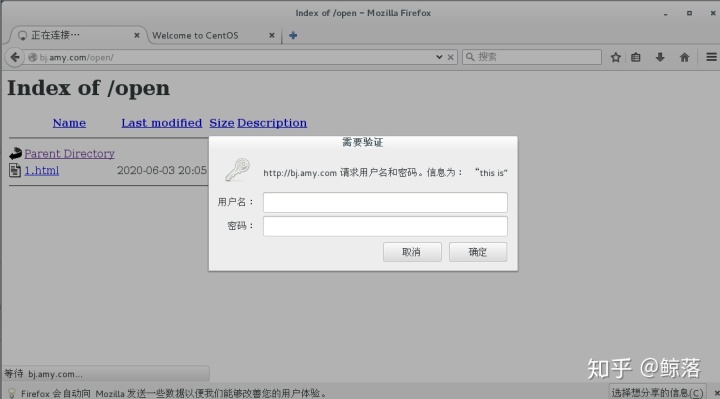Minimize the Firefox window

(x=665, y=14)
